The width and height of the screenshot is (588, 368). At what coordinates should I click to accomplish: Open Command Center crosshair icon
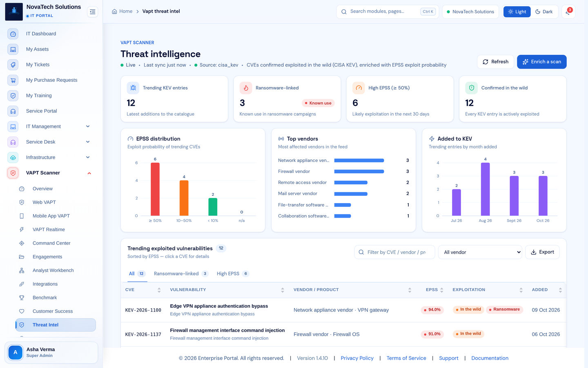pyautogui.click(x=22, y=243)
